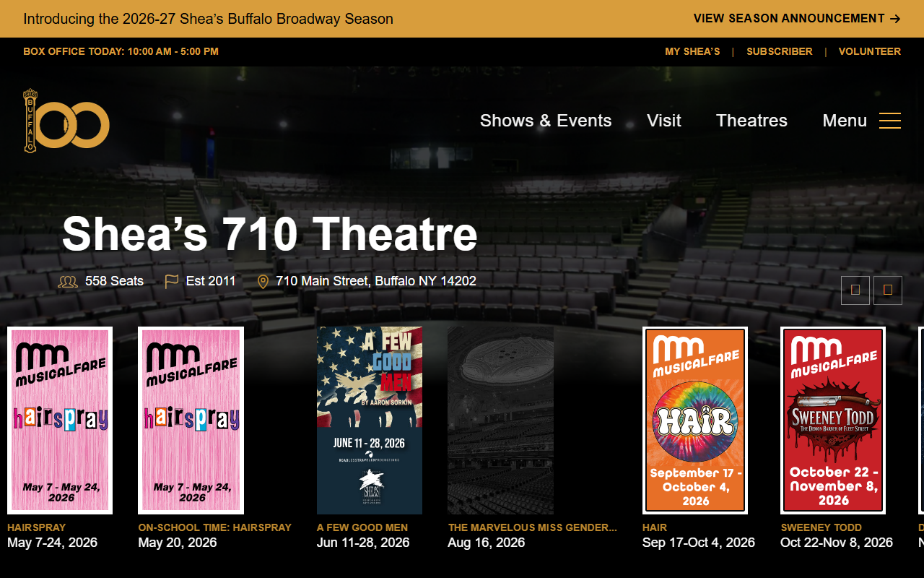The width and height of the screenshot is (924, 578).
Task: Click the flag icon beside Est 2011
Action: point(172,281)
